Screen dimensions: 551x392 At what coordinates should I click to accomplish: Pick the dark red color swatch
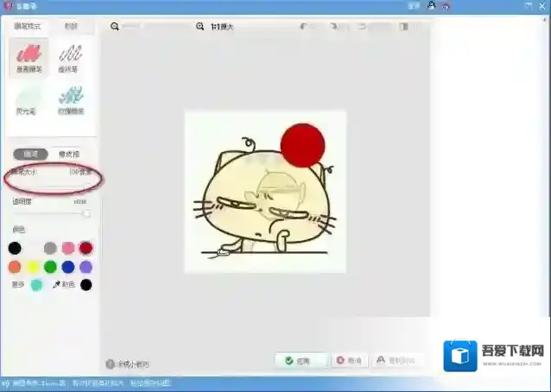coord(85,248)
